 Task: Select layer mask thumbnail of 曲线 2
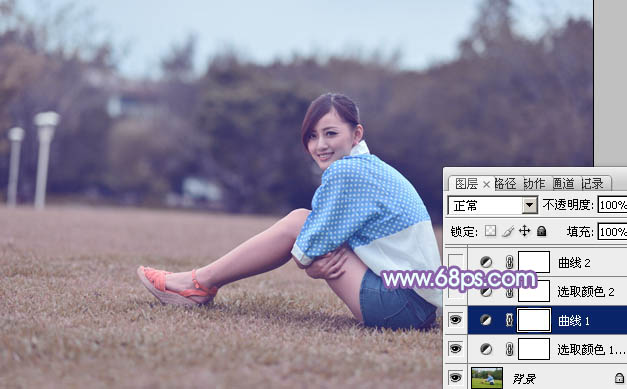[x=534, y=262]
